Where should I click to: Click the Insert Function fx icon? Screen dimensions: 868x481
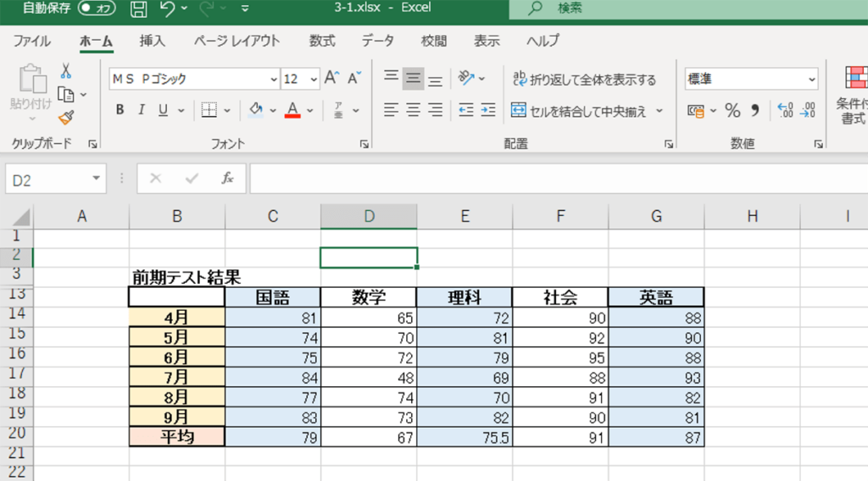click(x=227, y=179)
